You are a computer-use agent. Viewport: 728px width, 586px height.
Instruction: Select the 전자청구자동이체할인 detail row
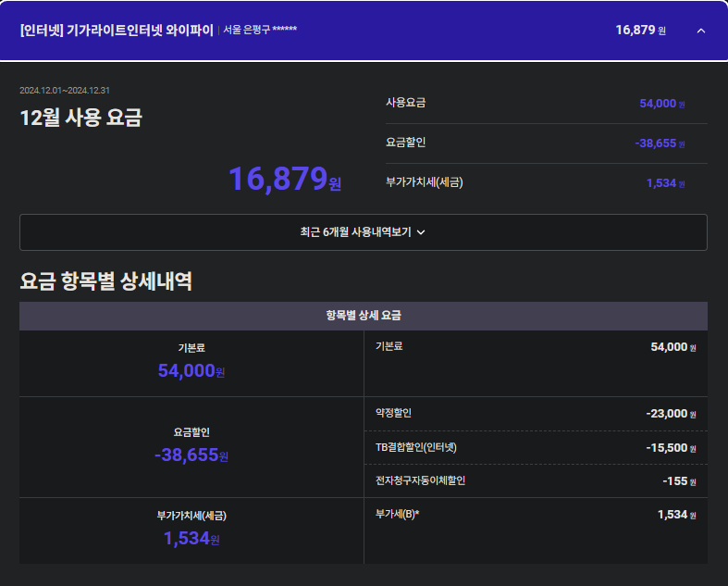(536, 481)
